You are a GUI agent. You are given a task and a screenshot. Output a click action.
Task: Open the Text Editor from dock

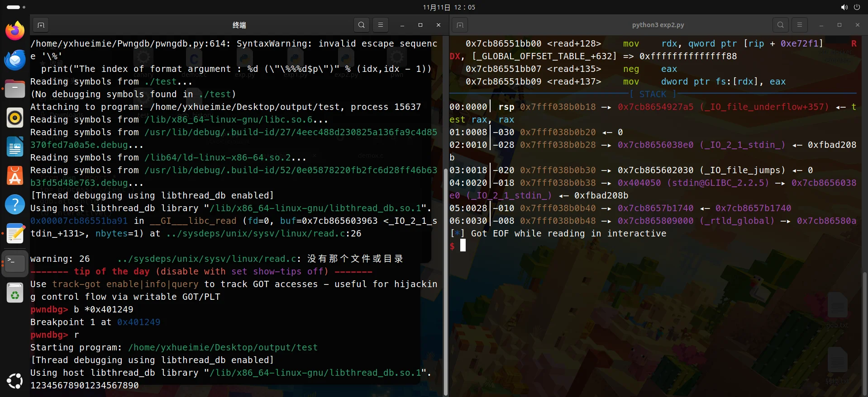coord(15,234)
